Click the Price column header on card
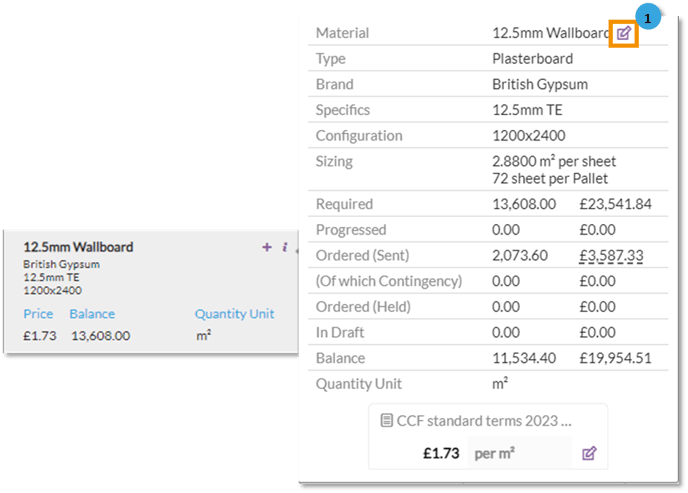The width and height of the screenshot is (688, 493). tap(38, 314)
